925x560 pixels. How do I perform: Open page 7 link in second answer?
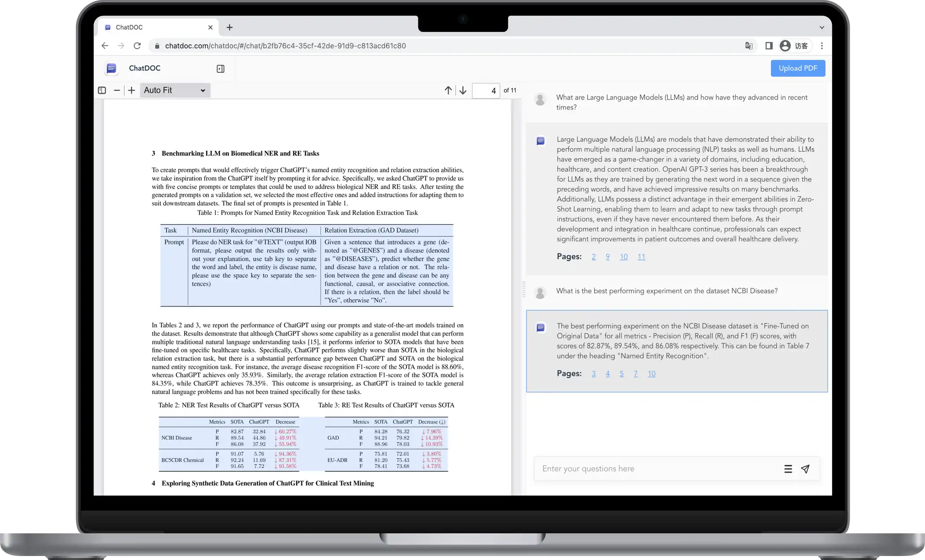pos(635,374)
